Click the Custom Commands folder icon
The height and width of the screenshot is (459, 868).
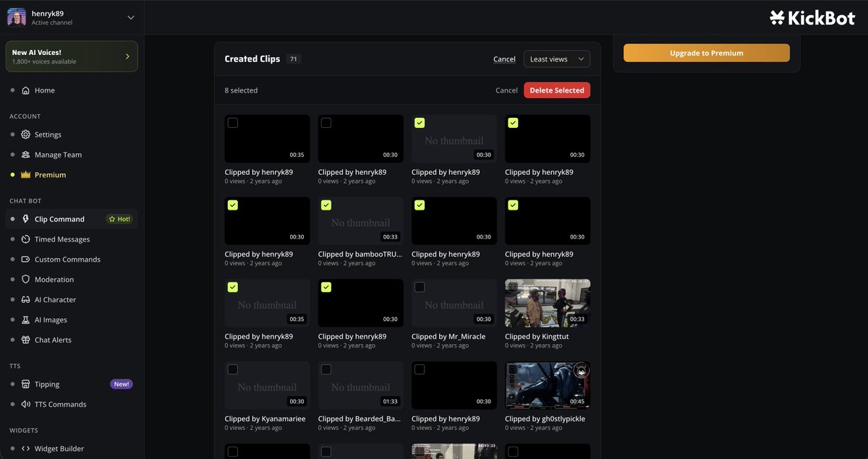(26, 259)
